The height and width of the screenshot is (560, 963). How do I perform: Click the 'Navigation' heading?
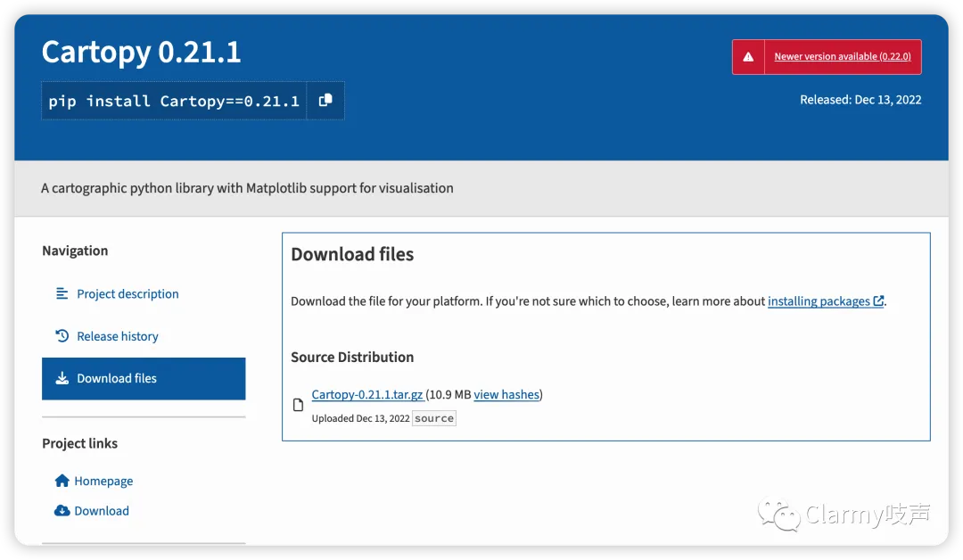click(x=75, y=251)
